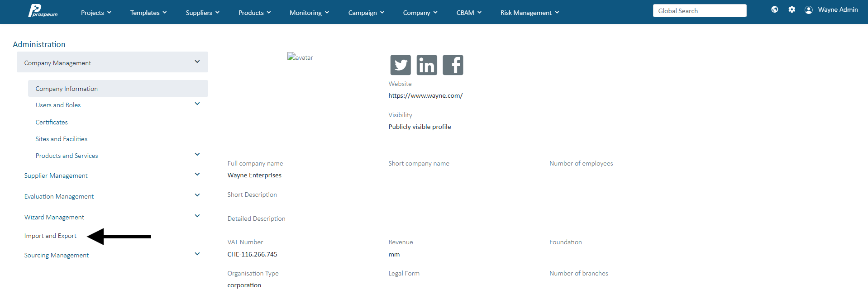Image resolution: width=868 pixels, height=304 pixels.
Task: Open the Risk Management menu
Action: point(529,13)
